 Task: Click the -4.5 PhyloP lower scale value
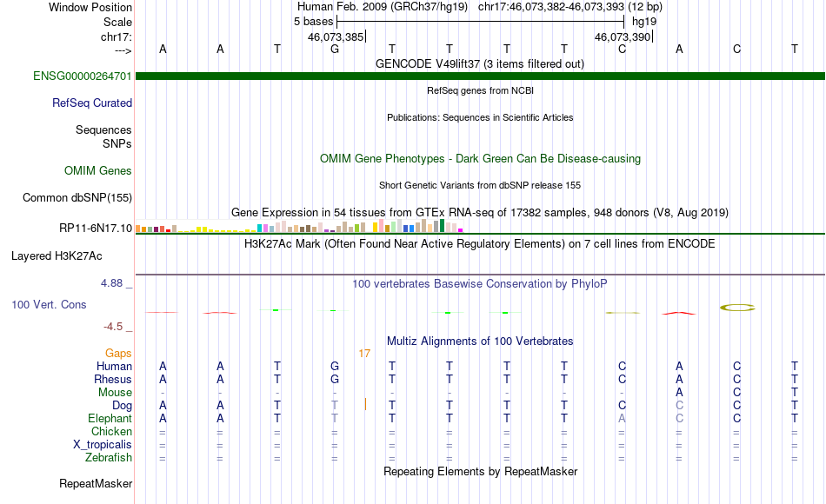113,327
